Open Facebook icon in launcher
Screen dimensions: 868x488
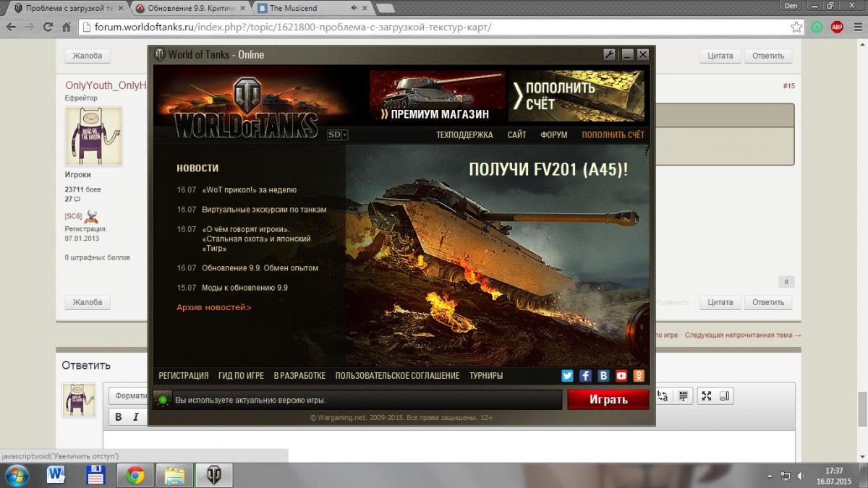585,375
